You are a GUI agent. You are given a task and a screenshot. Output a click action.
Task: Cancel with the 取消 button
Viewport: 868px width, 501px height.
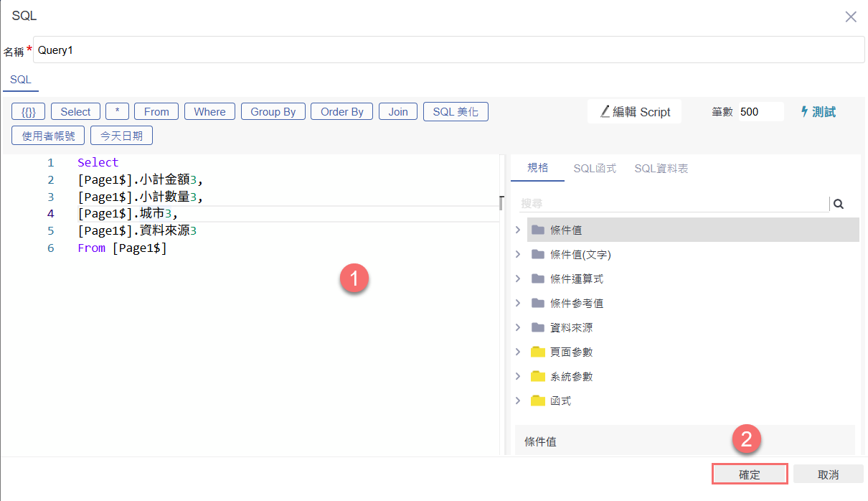point(829,474)
